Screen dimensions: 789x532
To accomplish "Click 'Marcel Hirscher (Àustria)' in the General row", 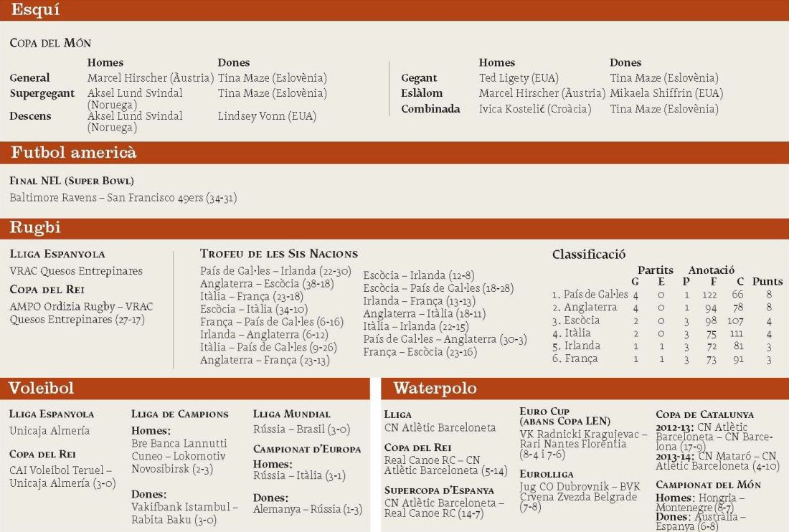I will click(x=151, y=78).
